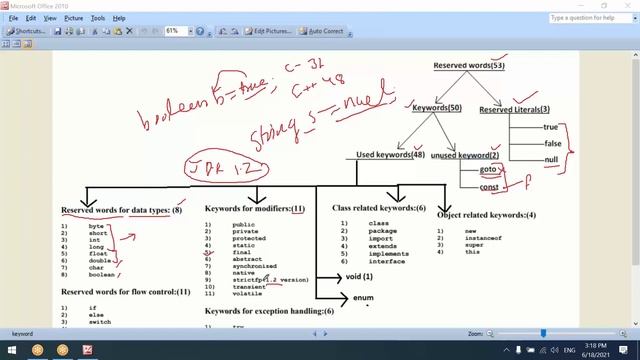The width and height of the screenshot is (640, 360).
Task: Open the Action Center notification icon
Action: coord(623,350)
